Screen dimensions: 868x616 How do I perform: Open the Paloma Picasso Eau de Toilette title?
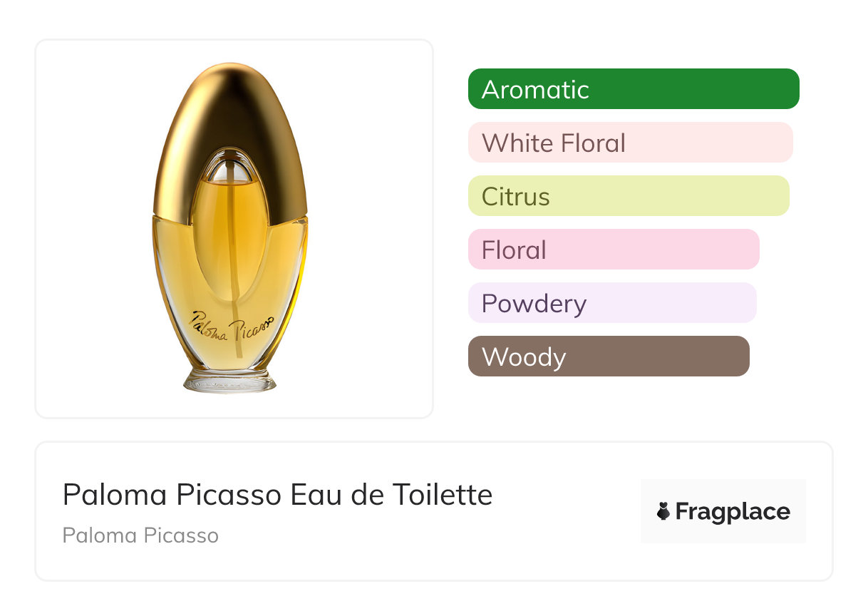[x=277, y=495]
